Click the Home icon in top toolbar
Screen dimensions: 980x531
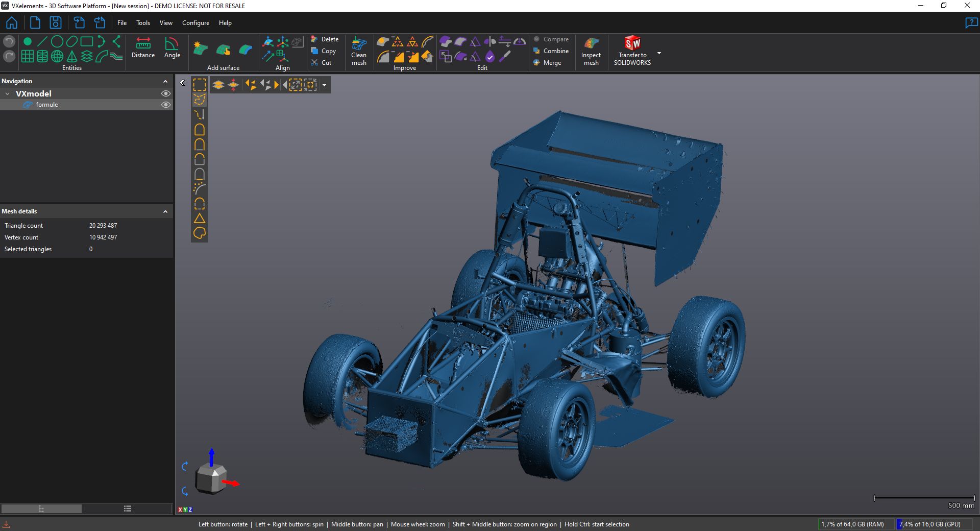(11, 23)
